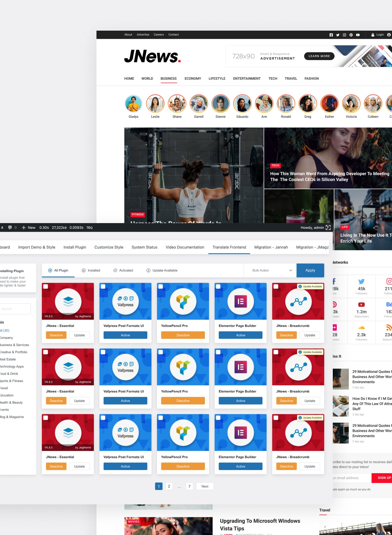Viewport: 392px width, 535px height.
Task: Click the YouTube 1.2m subscribers counter icon
Action: click(361, 305)
